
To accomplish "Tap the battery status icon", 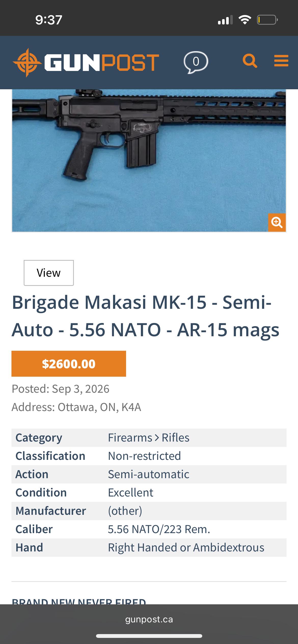I will point(267,20).
